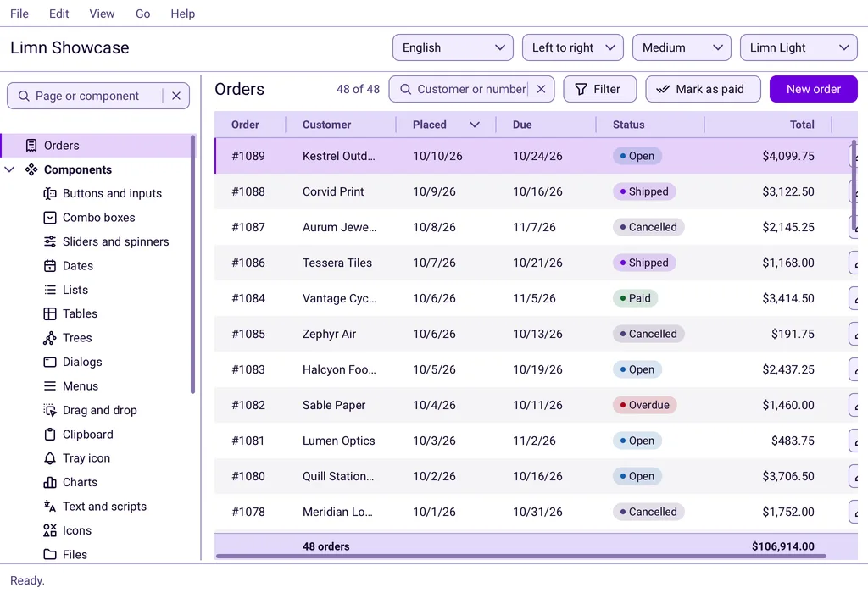Open the English language dropdown

[x=453, y=47]
